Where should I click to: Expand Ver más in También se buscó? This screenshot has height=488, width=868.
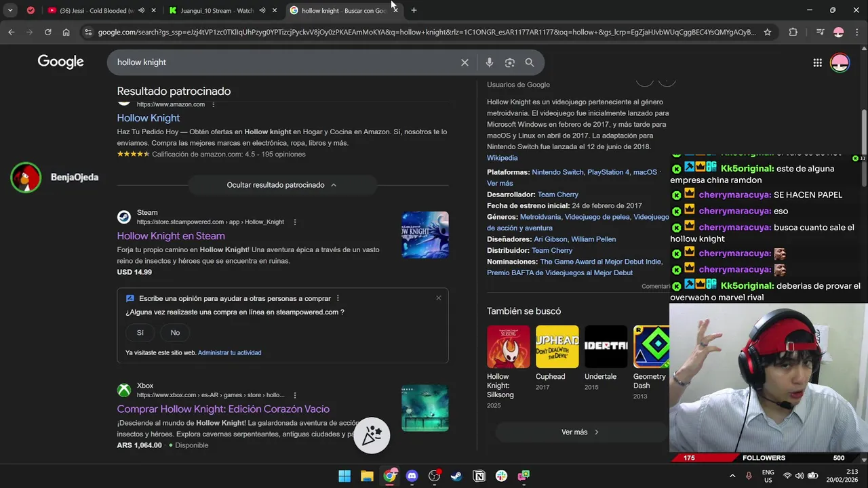(x=580, y=432)
